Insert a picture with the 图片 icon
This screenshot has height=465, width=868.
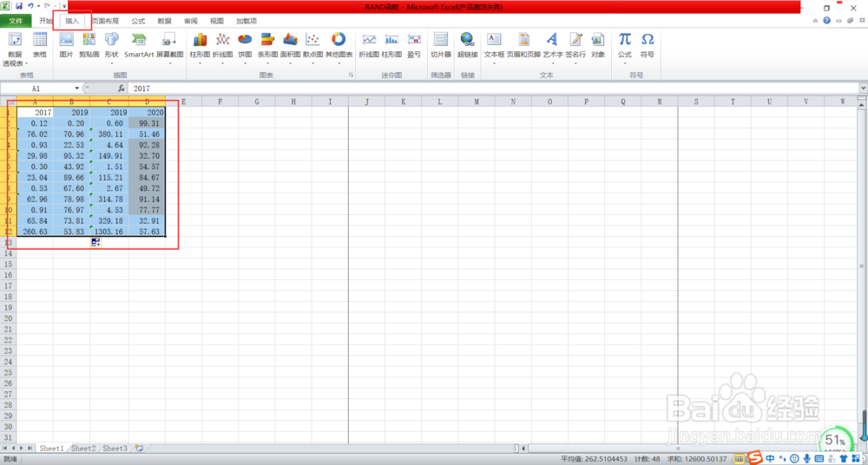(x=67, y=45)
